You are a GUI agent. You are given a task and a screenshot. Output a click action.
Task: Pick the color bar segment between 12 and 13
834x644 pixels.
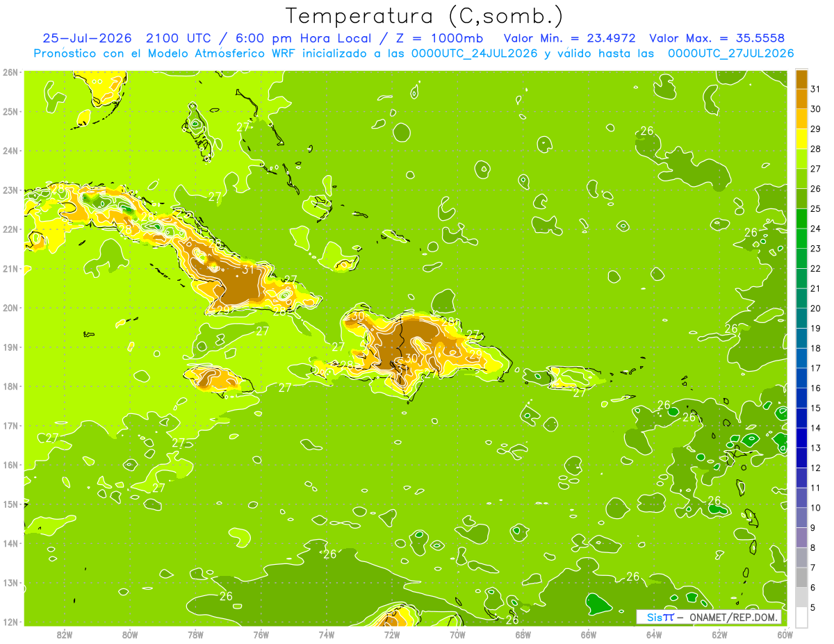pyautogui.click(x=801, y=458)
